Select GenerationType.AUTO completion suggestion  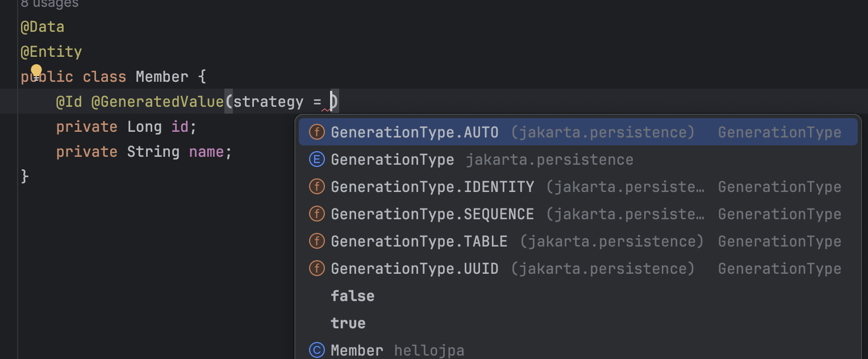(x=578, y=132)
